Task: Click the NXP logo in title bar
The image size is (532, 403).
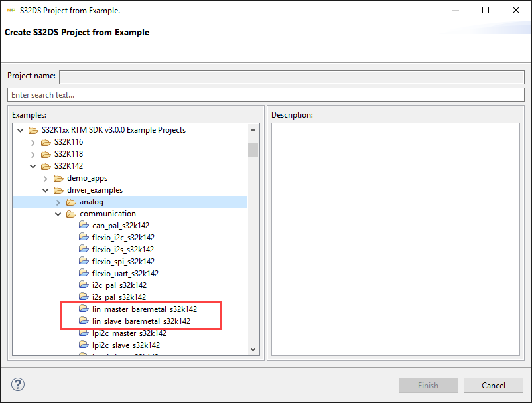Action: [11, 10]
